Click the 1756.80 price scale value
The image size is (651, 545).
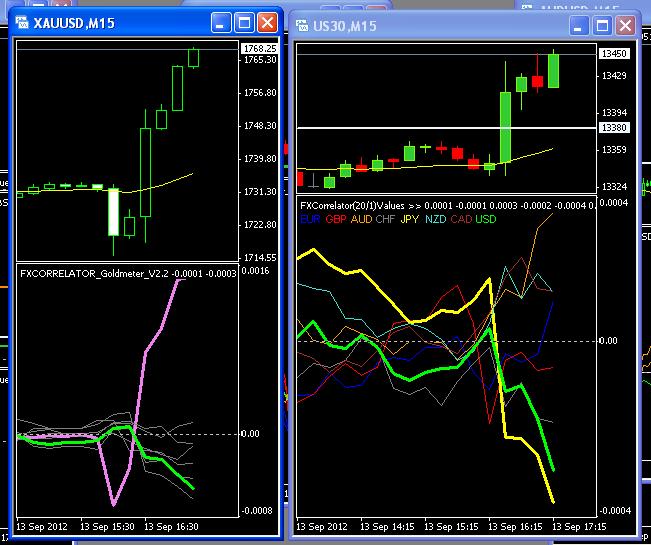click(260, 93)
